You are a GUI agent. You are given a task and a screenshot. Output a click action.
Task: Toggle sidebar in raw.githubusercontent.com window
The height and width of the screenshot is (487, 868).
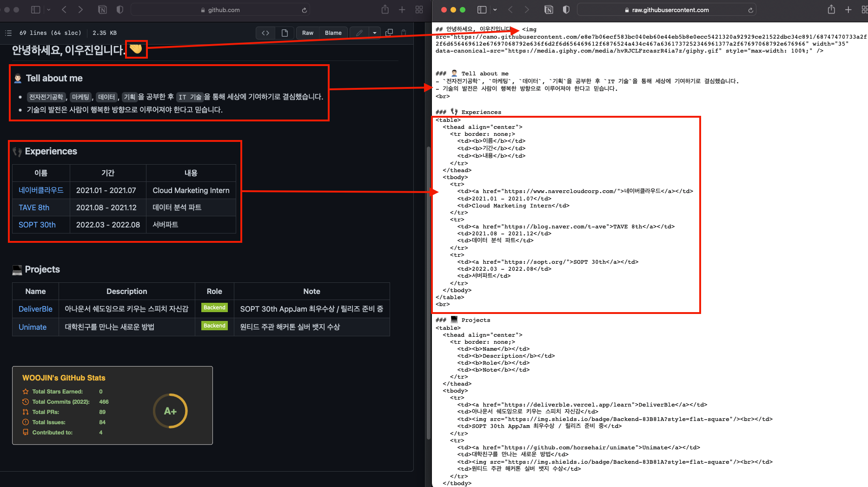(x=482, y=10)
